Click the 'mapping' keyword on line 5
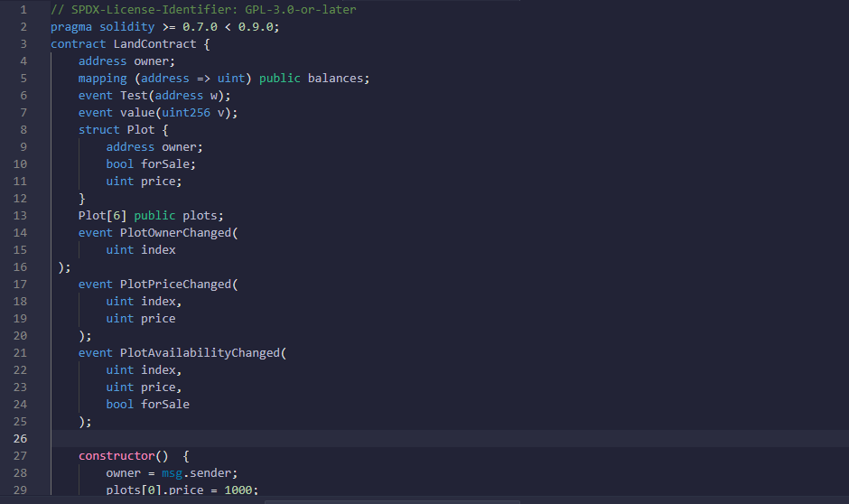Image resolution: width=849 pixels, height=504 pixels. 102,79
